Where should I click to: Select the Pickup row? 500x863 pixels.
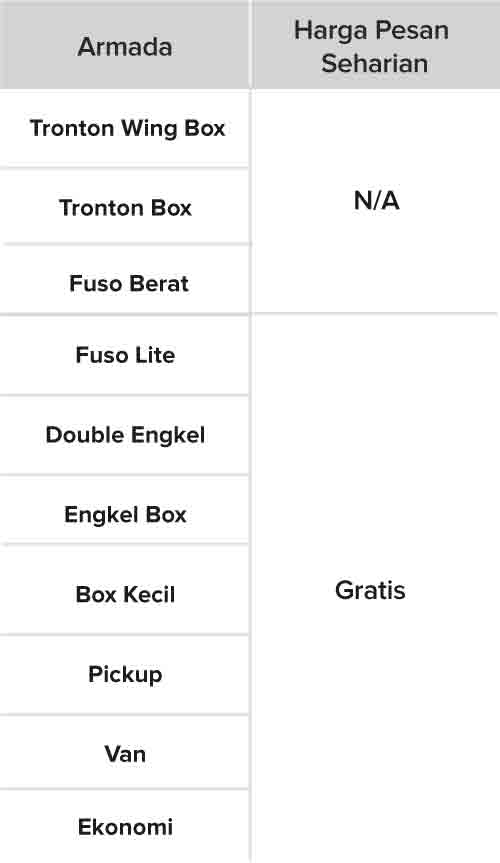point(124,674)
